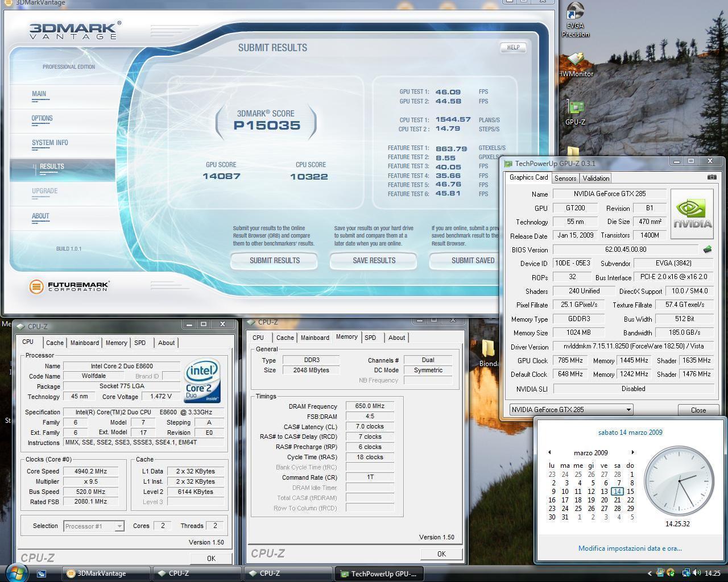
Task: Click the marzo 2009 calendar header
Action: coord(590,452)
